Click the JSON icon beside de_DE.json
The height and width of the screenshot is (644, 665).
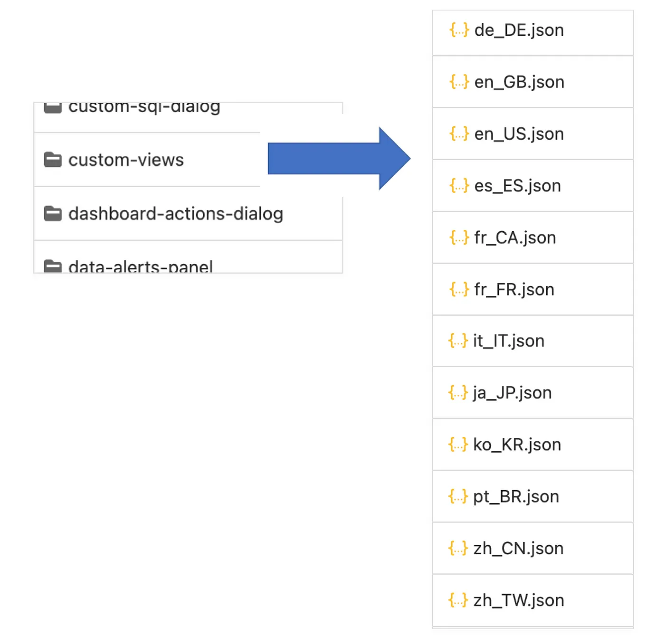459,30
